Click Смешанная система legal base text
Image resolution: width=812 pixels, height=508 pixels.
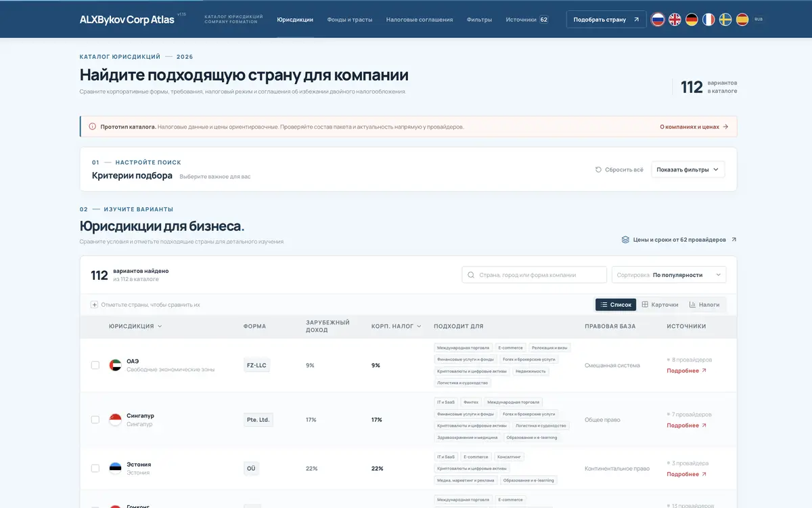coord(612,365)
